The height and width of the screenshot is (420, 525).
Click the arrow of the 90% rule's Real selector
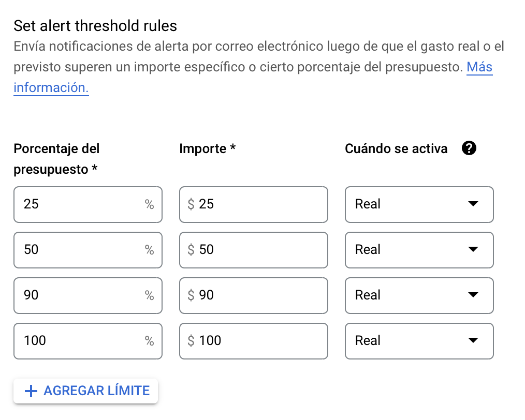(473, 295)
